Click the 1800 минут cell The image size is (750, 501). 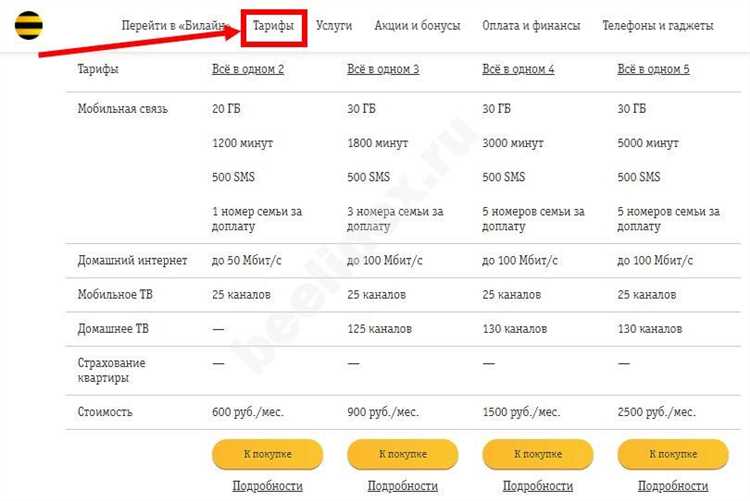pos(377,143)
